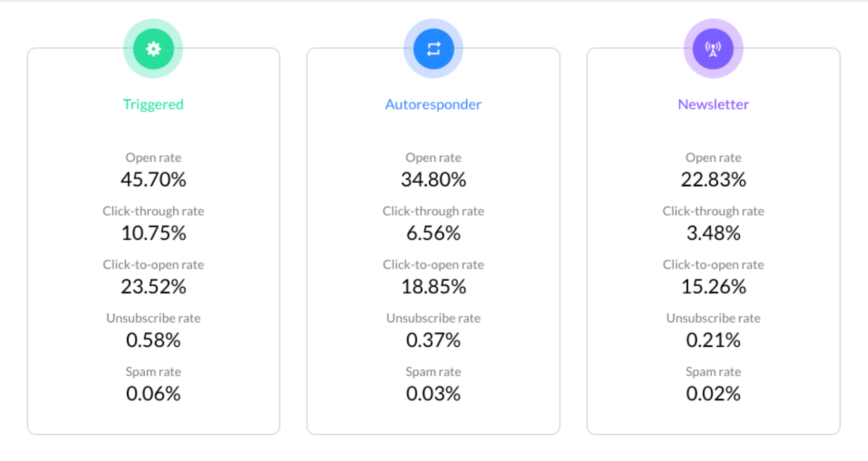
Task: Click Newsletter unsubscribe rate 0.21%
Action: pos(713,340)
